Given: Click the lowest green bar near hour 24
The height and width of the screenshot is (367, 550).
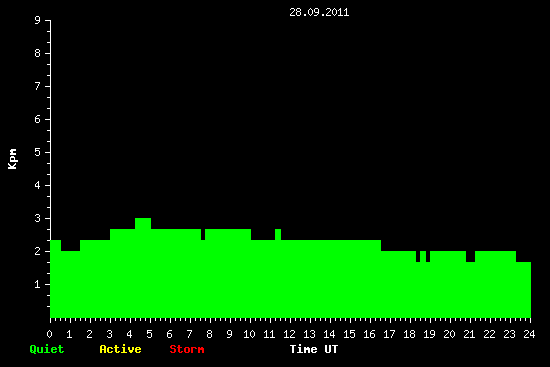Looking at the screenshot, I should [x=523, y=290].
